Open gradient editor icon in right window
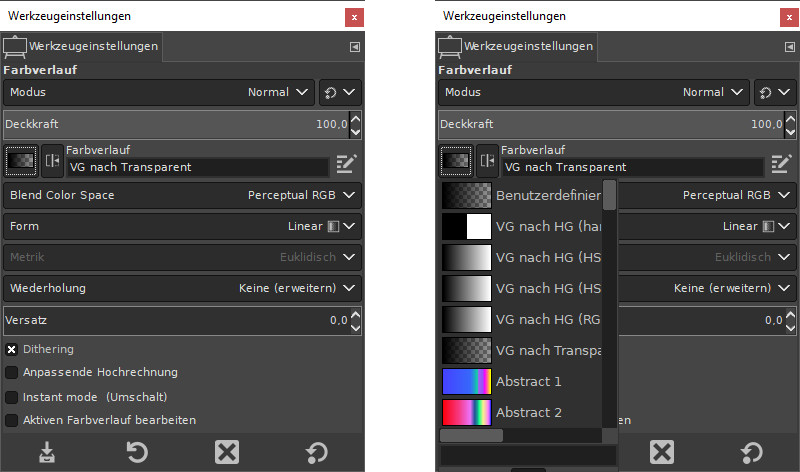Viewport: 800px width, 472px height. click(x=781, y=164)
